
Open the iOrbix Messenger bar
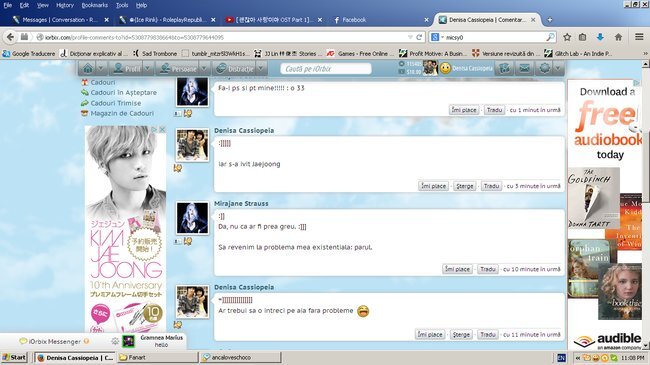(54, 341)
